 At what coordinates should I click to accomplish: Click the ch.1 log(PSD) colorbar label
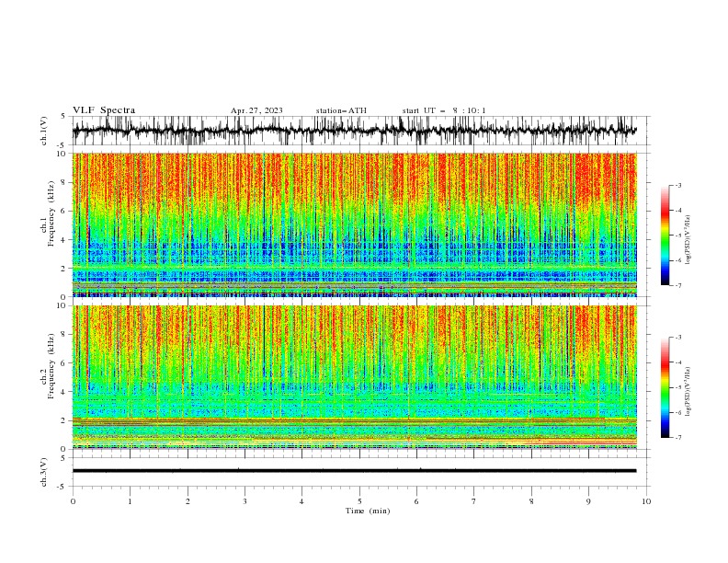688,240
